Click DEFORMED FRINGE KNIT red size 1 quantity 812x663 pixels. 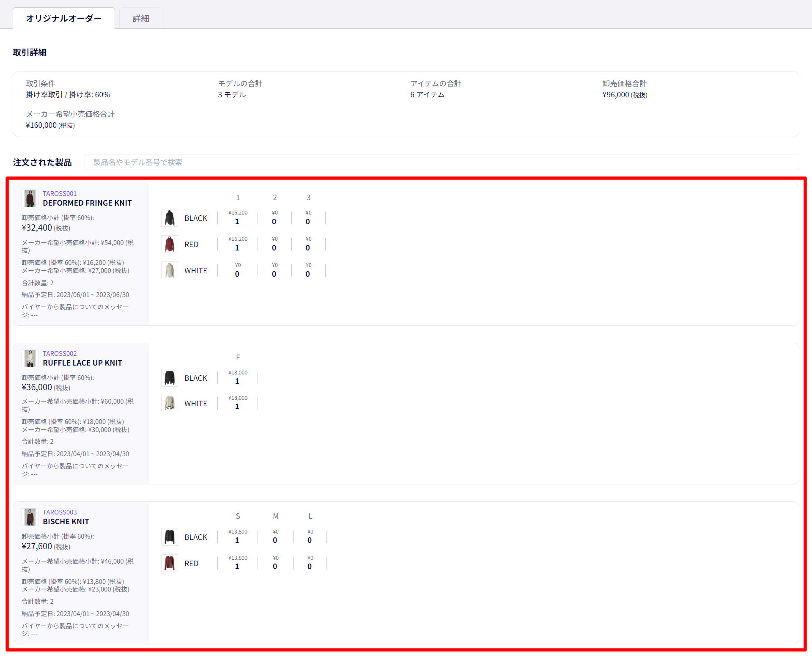[237, 248]
